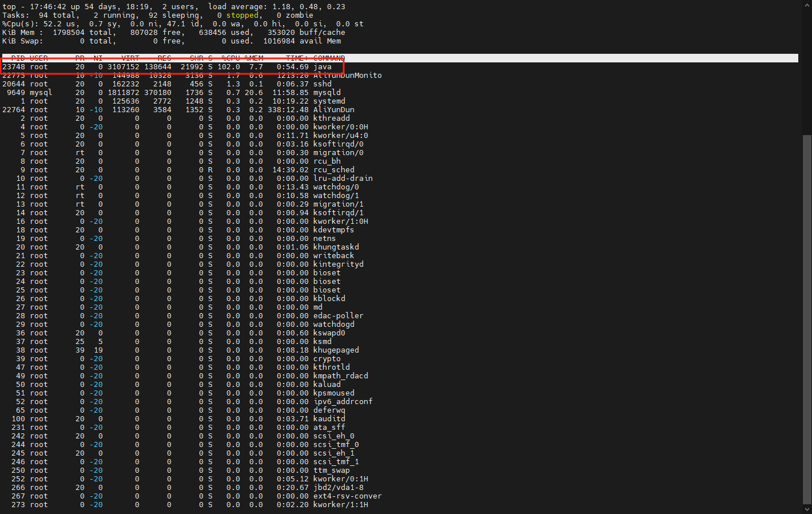
Task: Click the '1016984 avail Mem' value
Action: (x=302, y=41)
